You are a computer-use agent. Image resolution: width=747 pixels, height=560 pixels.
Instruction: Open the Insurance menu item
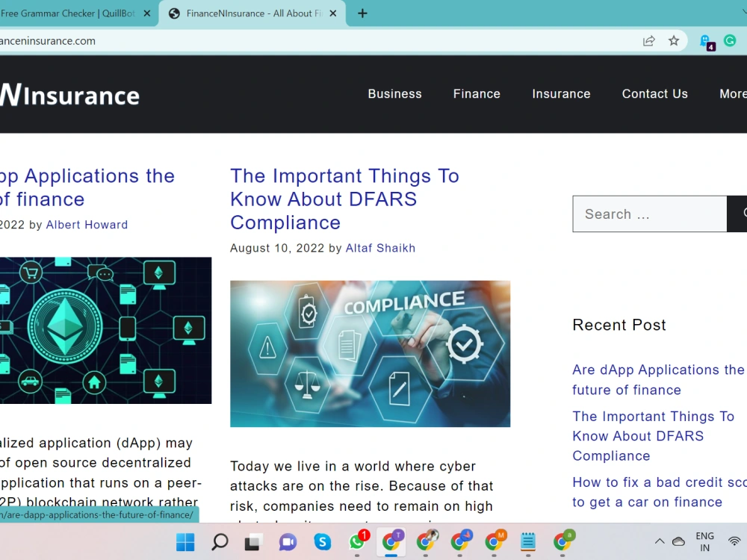[561, 94]
